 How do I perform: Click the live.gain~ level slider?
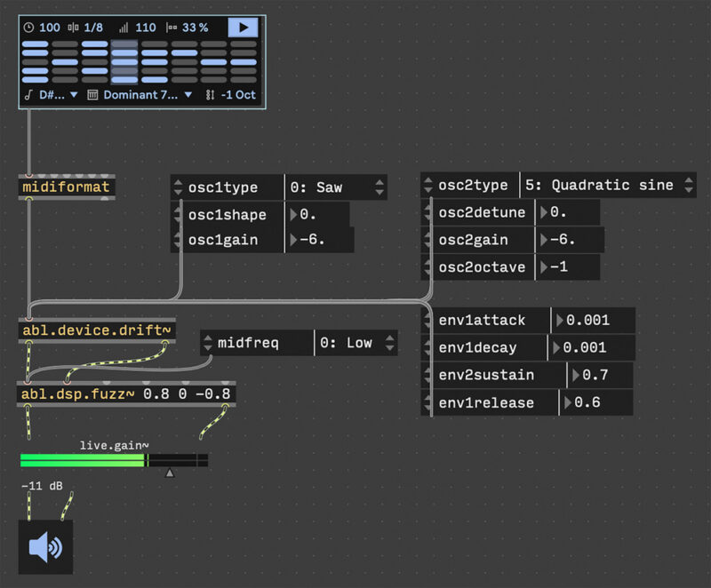tap(115, 460)
